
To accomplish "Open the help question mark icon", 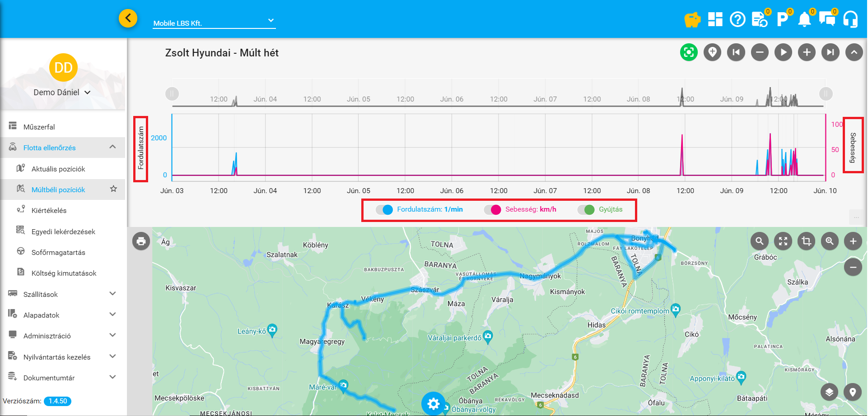I will [737, 20].
